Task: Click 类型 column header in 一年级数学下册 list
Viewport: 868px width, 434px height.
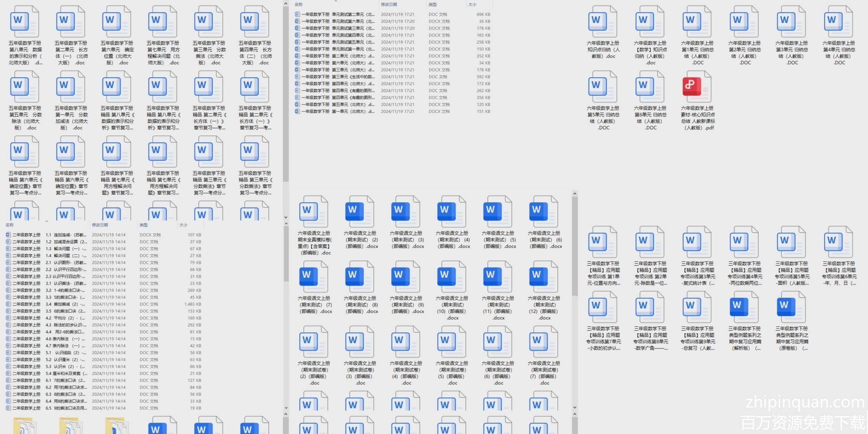Action: pos(433,4)
